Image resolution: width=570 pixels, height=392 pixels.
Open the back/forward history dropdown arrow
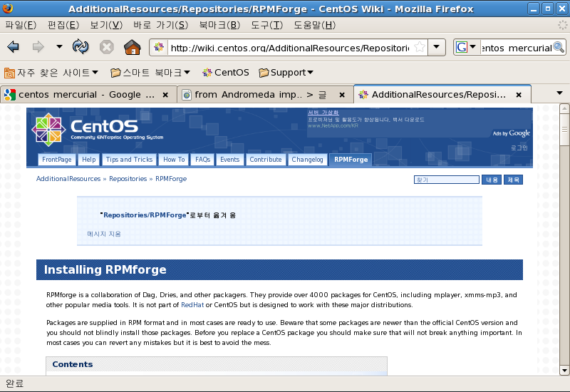[59, 46]
